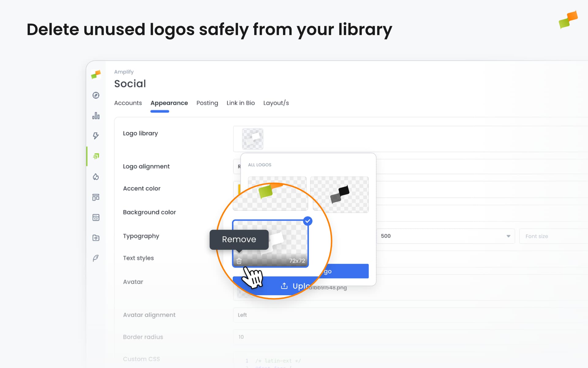Image resolution: width=588 pixels, height=368 pixels.
Task: Select the black and gray logo thumbnail
Action: click(339, 194)
